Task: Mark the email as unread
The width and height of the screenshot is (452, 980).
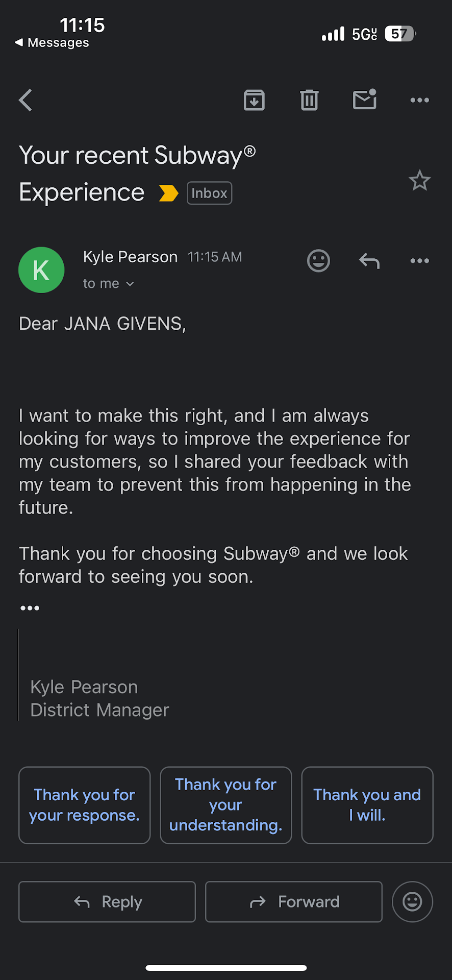Action: (365, 100)
